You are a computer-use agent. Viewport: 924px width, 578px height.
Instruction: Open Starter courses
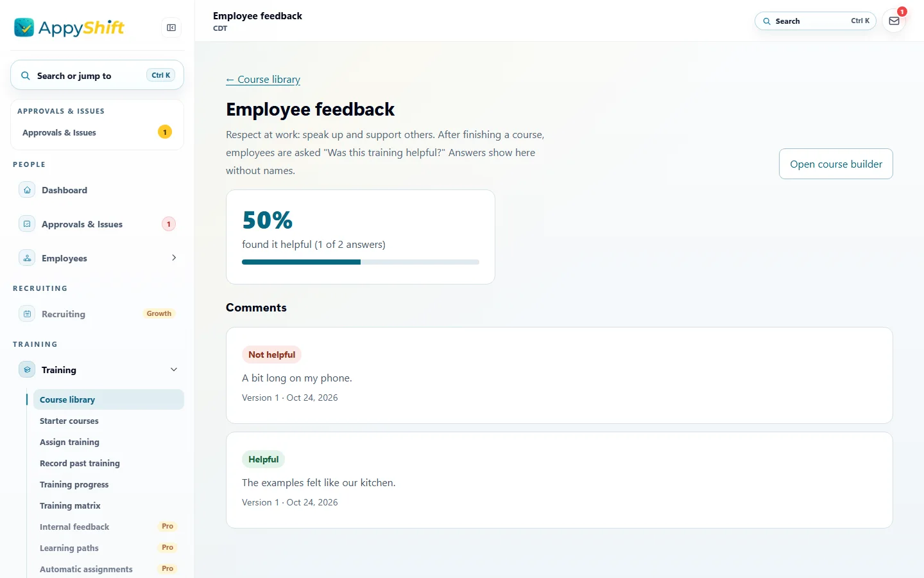click(x=108, y=421)
